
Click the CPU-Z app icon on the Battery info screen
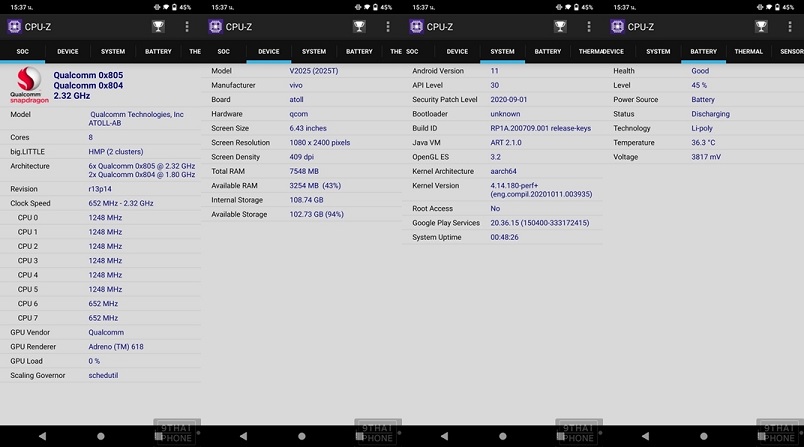[x=617, y=27]
